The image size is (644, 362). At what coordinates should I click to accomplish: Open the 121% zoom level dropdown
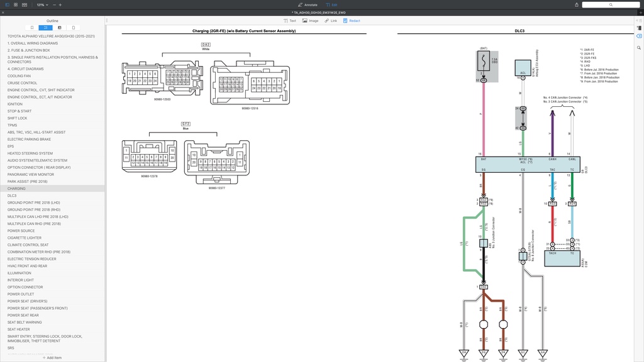[x=42, y=4]
